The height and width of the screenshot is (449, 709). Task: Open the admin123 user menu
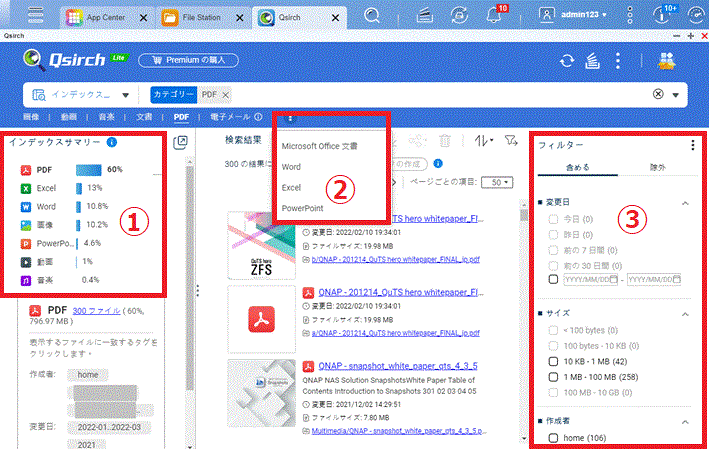click(x=572, y=15)
